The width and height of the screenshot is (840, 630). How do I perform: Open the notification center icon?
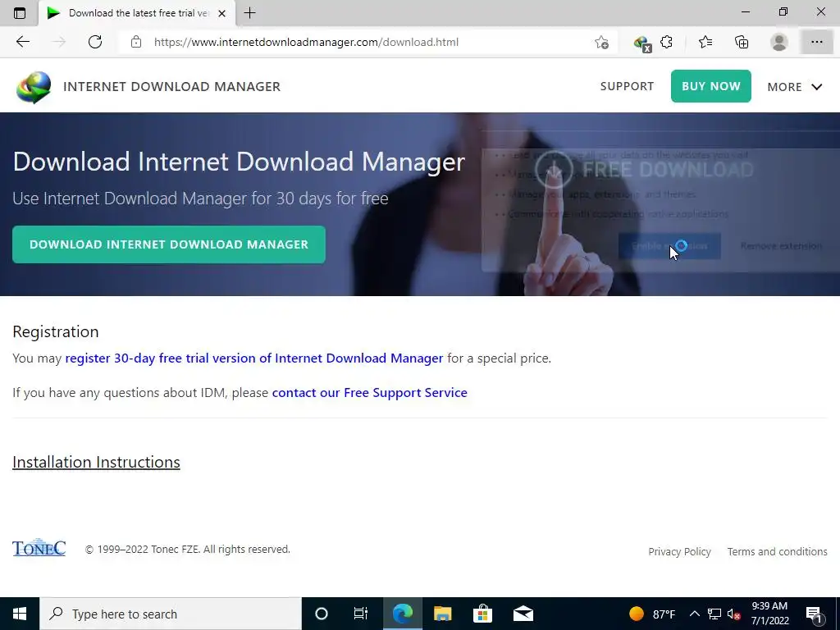(x=814, y=614)
